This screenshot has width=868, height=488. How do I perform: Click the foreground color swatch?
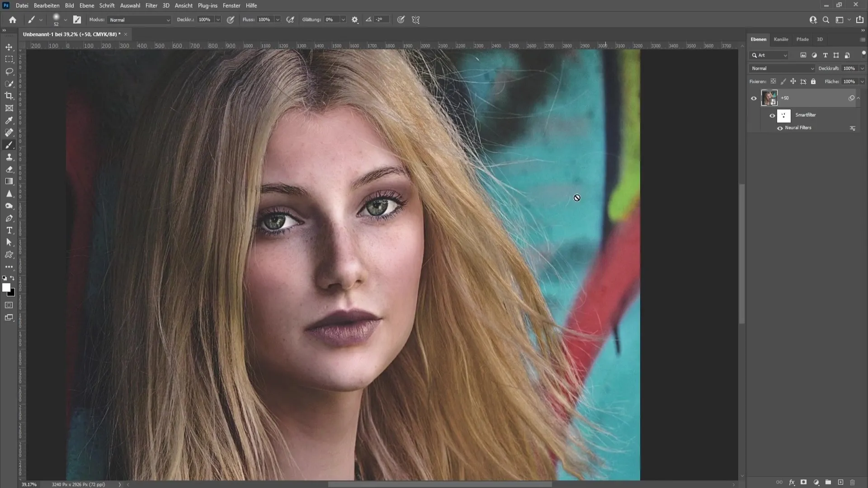[7, 288]
